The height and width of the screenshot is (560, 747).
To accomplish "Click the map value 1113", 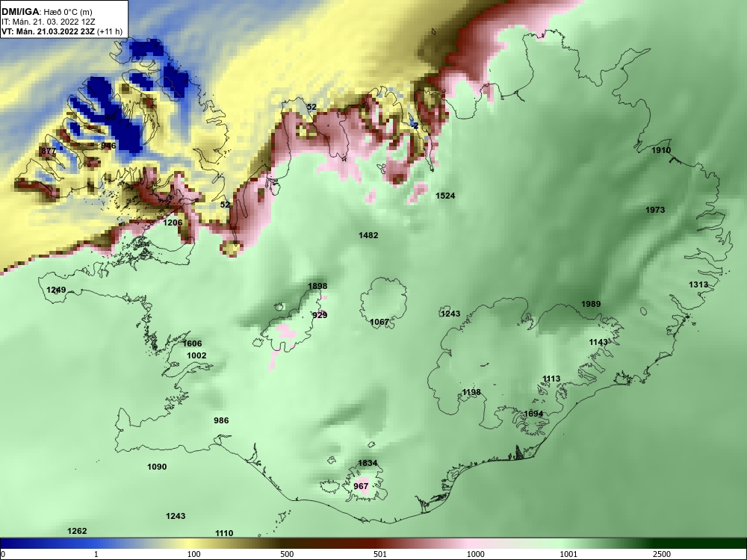I will (552, 379).
